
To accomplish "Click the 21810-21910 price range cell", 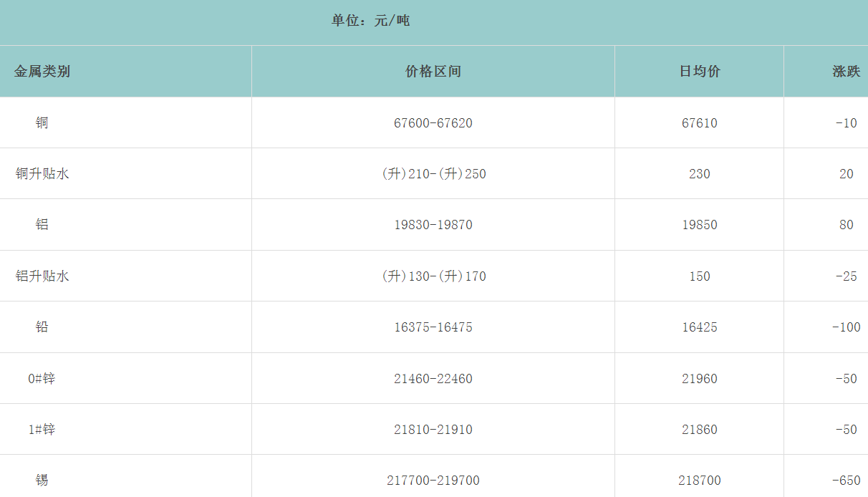I will (433, 430).
